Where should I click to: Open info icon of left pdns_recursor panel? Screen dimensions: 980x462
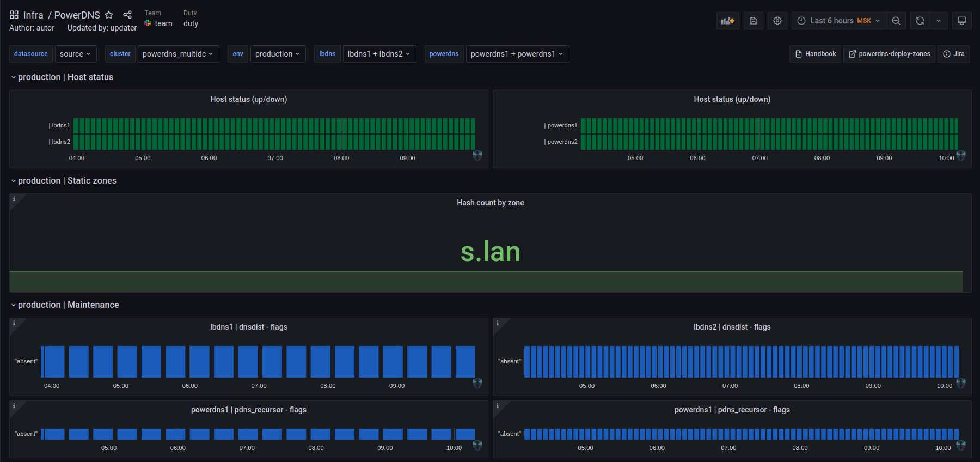pyautogui.click(x=14, y=406)
